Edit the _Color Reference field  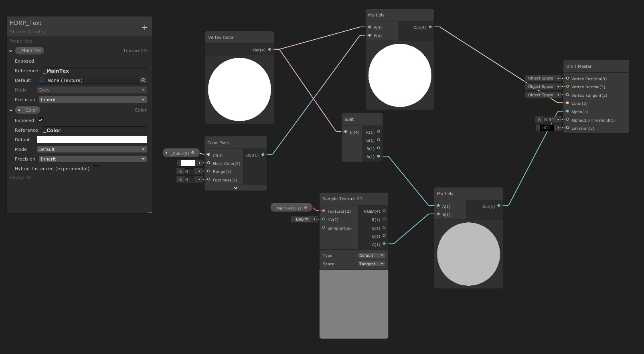[95, 130]
